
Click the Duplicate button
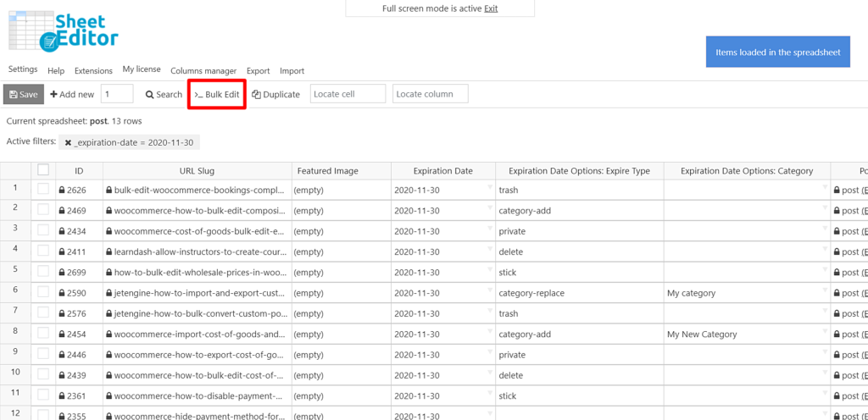[x=275, y=94]
